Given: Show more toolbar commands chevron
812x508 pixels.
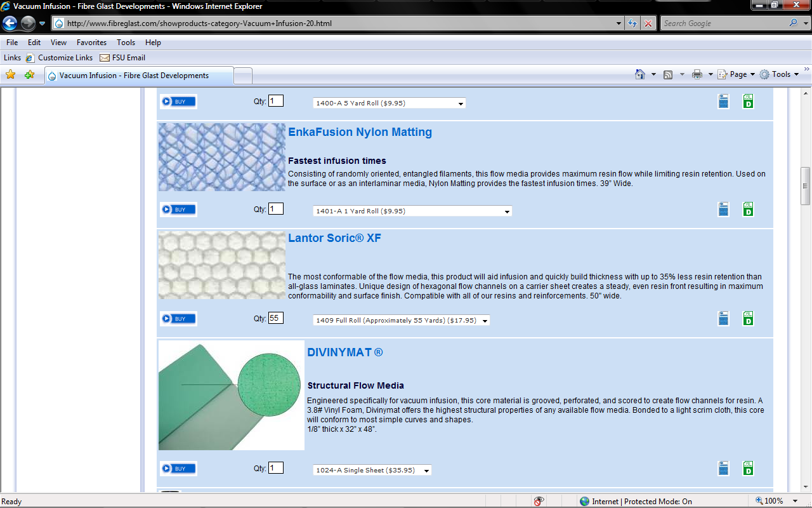Looking at the screenshot, I should click(806, 69).
